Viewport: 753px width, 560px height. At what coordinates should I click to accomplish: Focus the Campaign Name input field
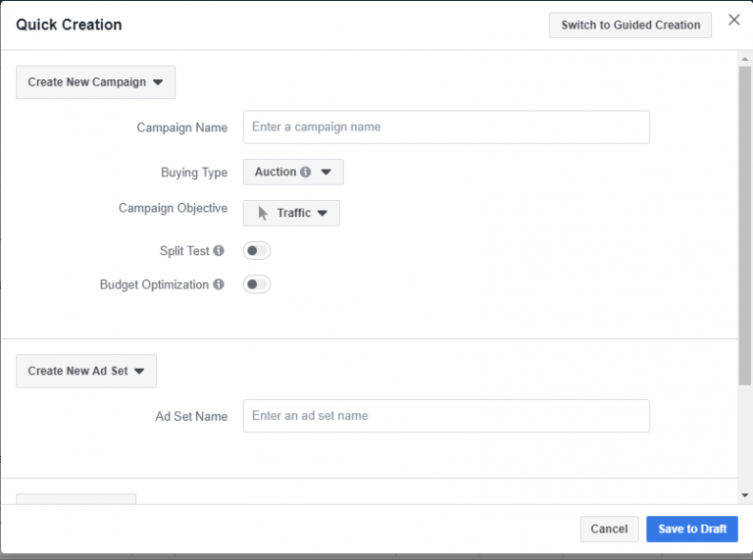pyautogui.click(x=446, y=127)
